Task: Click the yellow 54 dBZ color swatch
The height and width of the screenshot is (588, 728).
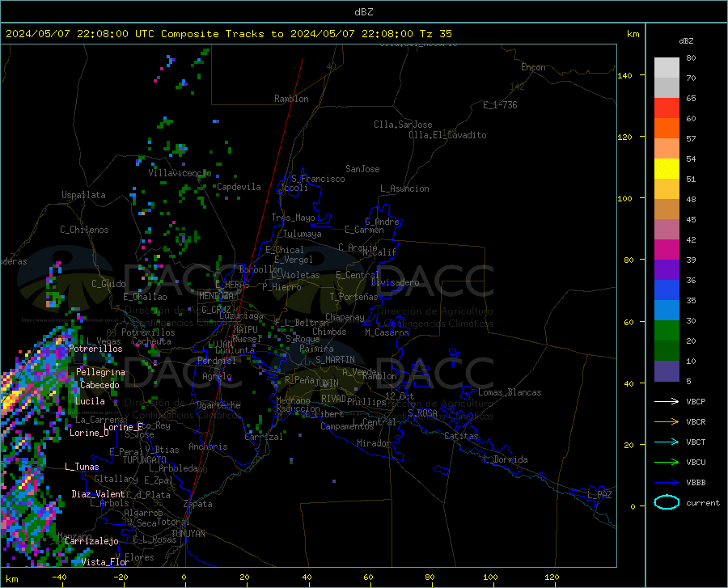Action: [x=667, y=169]
